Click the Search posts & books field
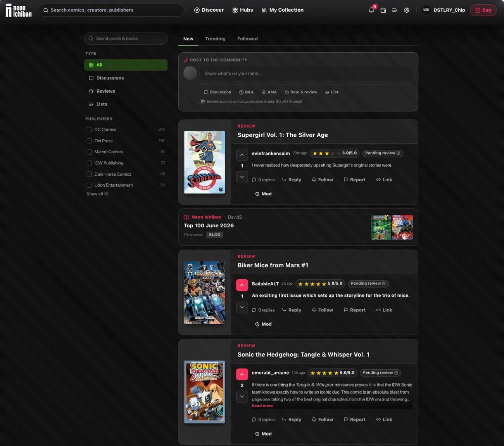This screenshot has width=504, height=446. pyautogui.click(x=126, y=38)
